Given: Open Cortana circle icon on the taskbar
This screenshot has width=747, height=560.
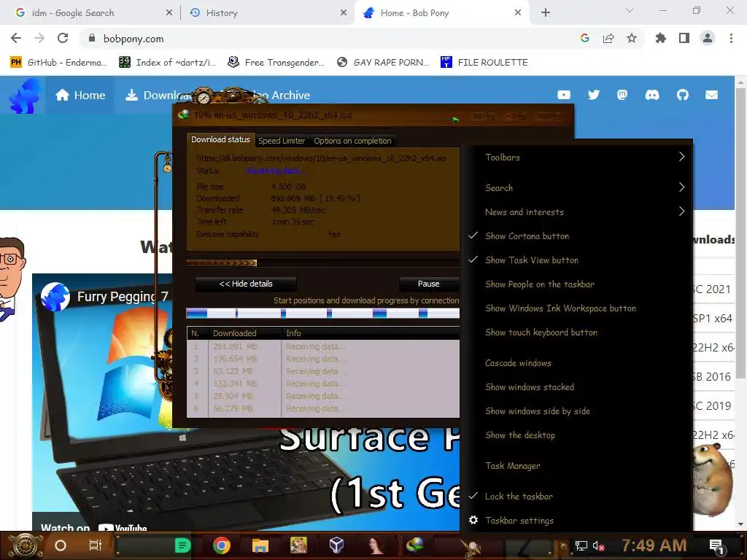Looking at the screenshot, I should click(x=61, y=545).
